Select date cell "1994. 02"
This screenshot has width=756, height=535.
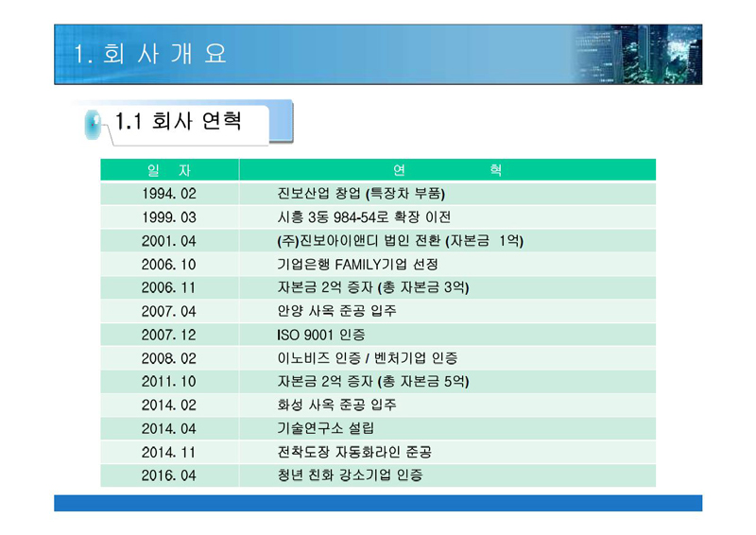coord(169,194)
